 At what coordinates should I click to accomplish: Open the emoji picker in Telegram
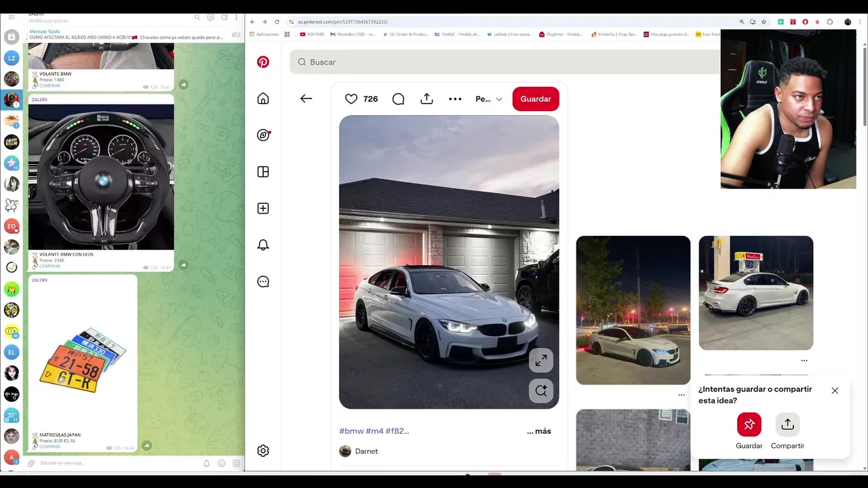(222, 464)
